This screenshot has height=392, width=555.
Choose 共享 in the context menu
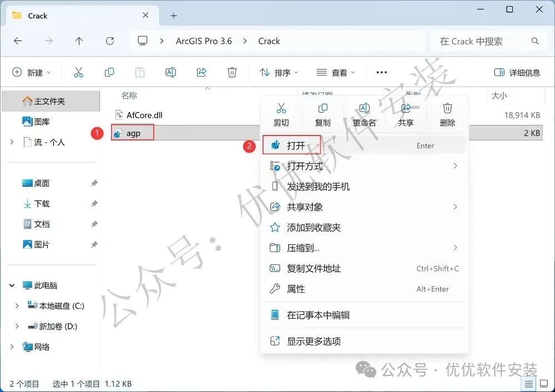tap(406, 115)
